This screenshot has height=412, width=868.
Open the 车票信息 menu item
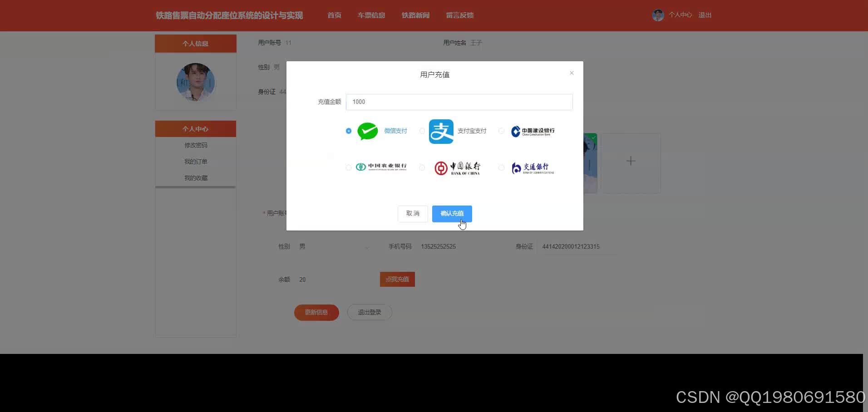pyautogui.click(x=371, y=15)
